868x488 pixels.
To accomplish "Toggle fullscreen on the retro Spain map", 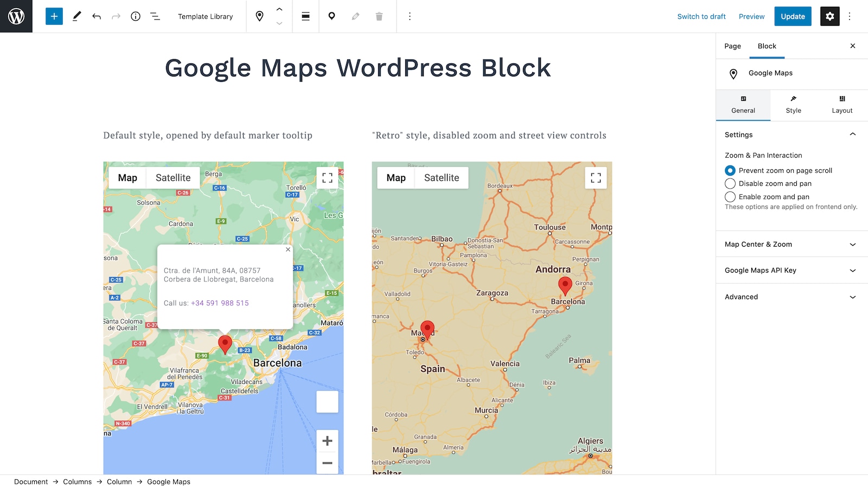I will 596,178.
